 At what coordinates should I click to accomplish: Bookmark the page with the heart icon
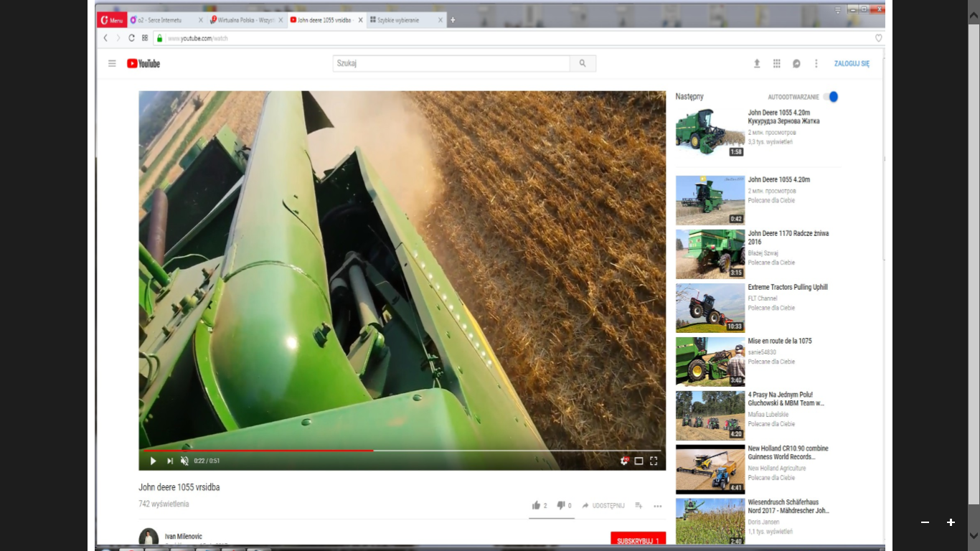click(x=878, y=38)
